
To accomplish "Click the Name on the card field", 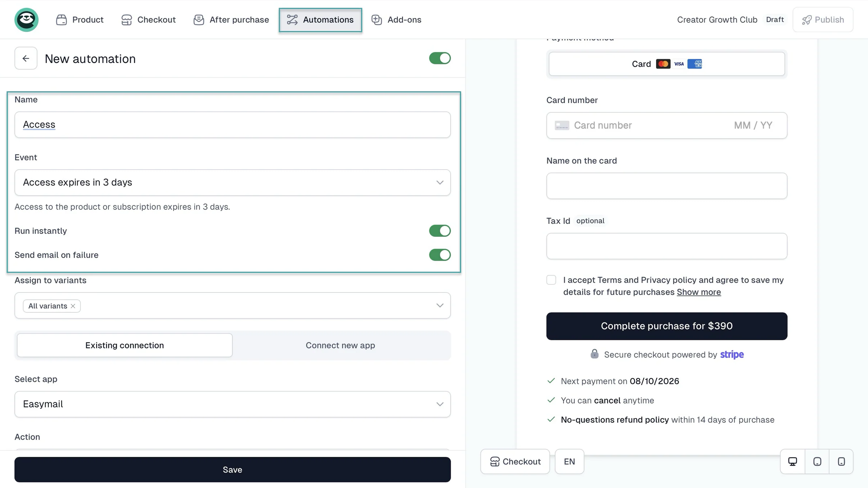I will click(667, 186).
